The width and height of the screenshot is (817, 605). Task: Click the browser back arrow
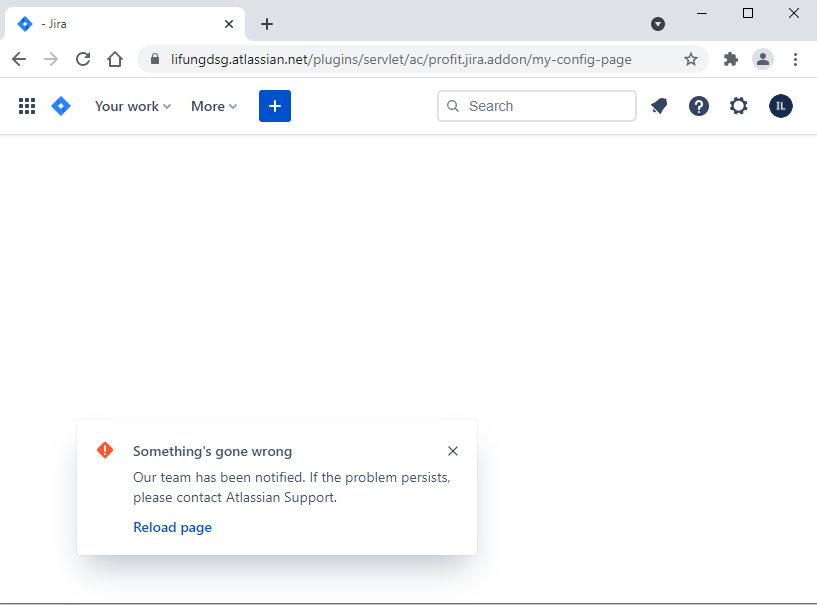tap(18, 59)
